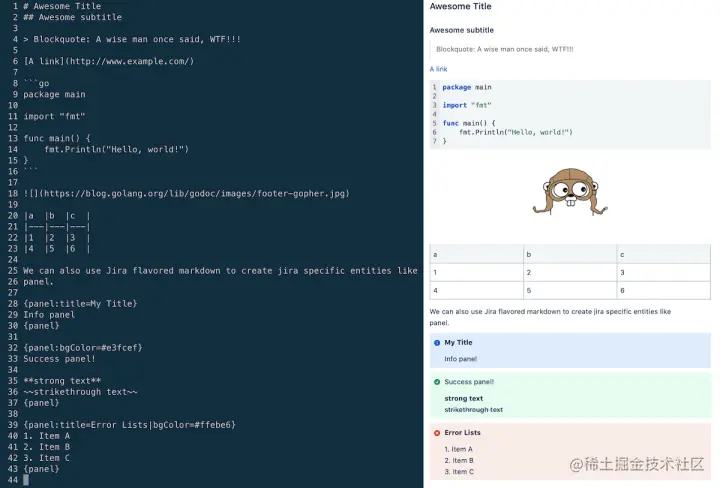
Task: Click editor line 33 'Success panel!'
Action: click(x=59, y=359)
